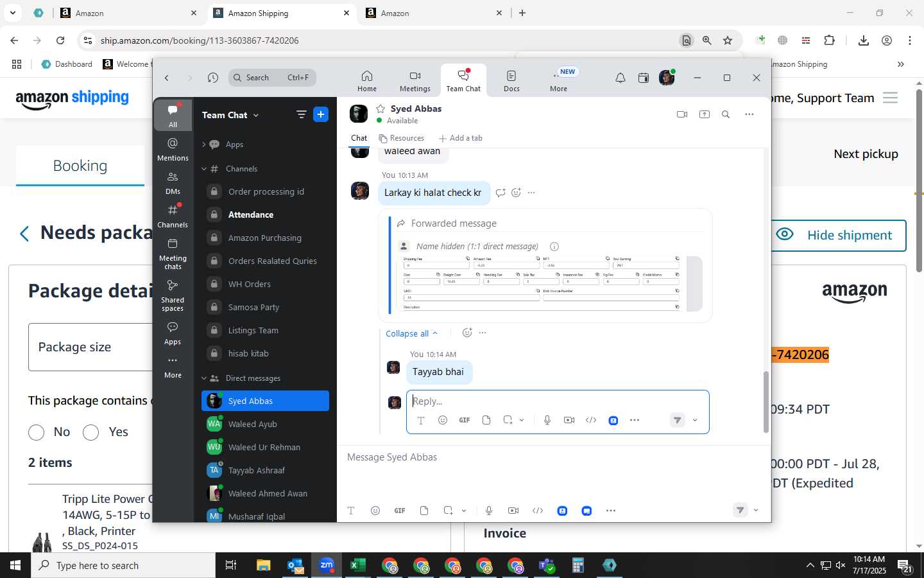Screen dimensions: 924x578
Task: Click the Zoom profile avatar
Action: [667, 78]
